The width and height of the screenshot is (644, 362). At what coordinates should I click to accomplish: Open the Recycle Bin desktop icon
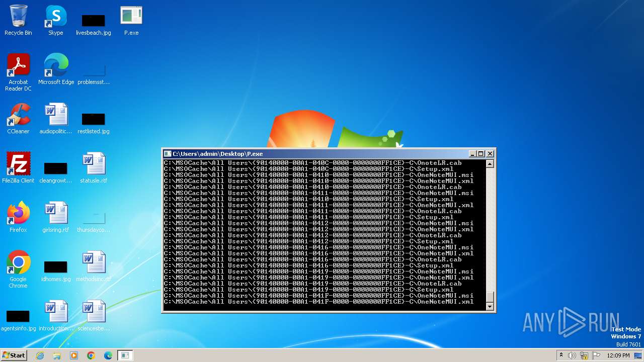click(18, 21)
